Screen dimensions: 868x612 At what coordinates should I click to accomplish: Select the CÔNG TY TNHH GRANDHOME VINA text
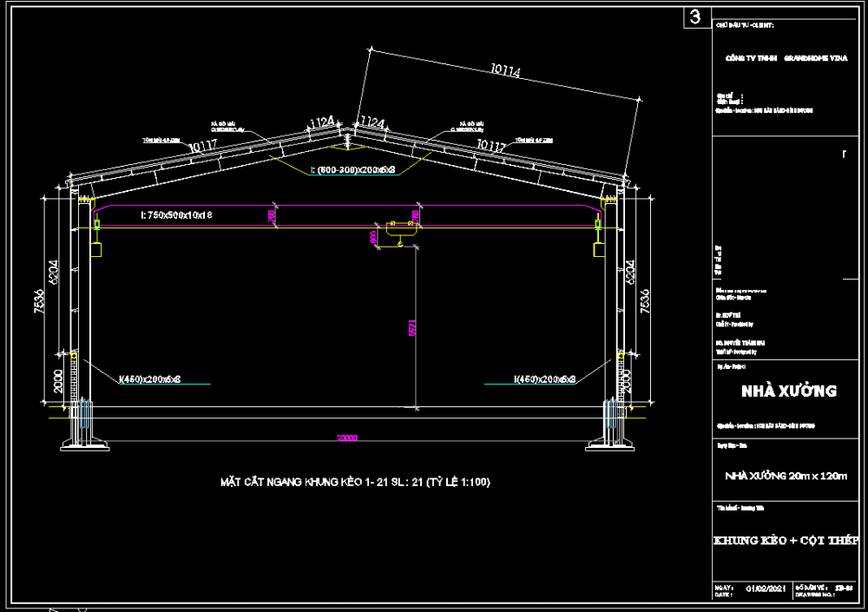786,58
